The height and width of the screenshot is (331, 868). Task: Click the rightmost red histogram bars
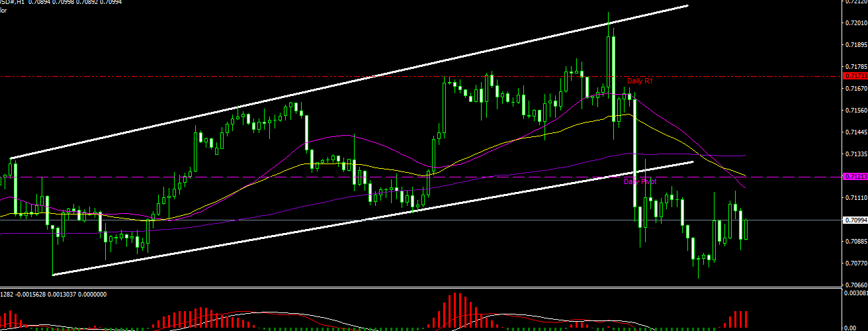tap(739, 320)
